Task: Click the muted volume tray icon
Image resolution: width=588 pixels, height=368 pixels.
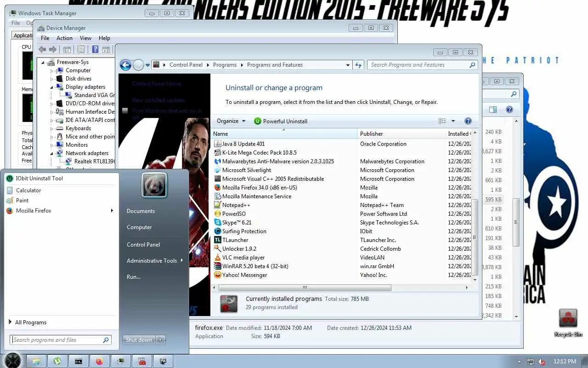Action: 542,362
